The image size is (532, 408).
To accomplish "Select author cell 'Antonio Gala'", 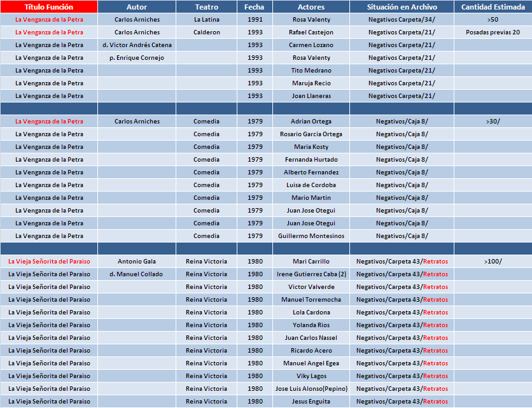I will [137, 262].
